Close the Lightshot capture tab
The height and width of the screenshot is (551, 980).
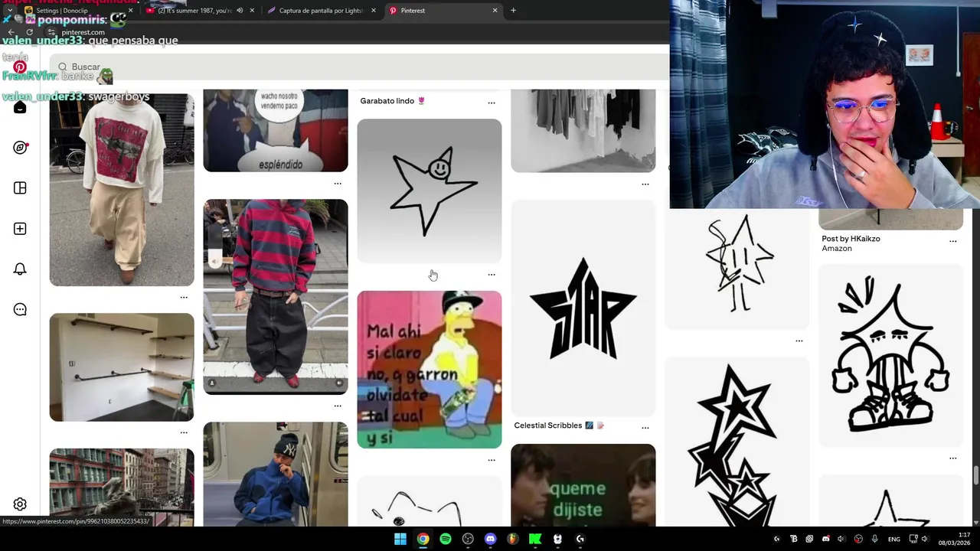click(374, 11)
